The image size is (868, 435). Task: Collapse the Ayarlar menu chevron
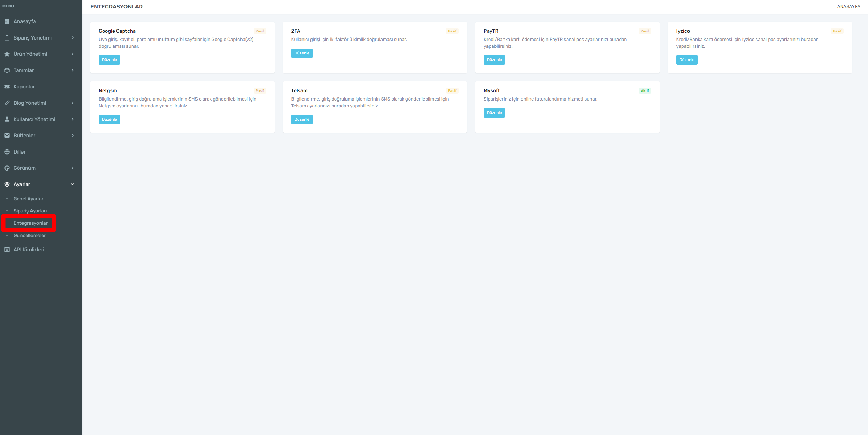coord(73,184)
